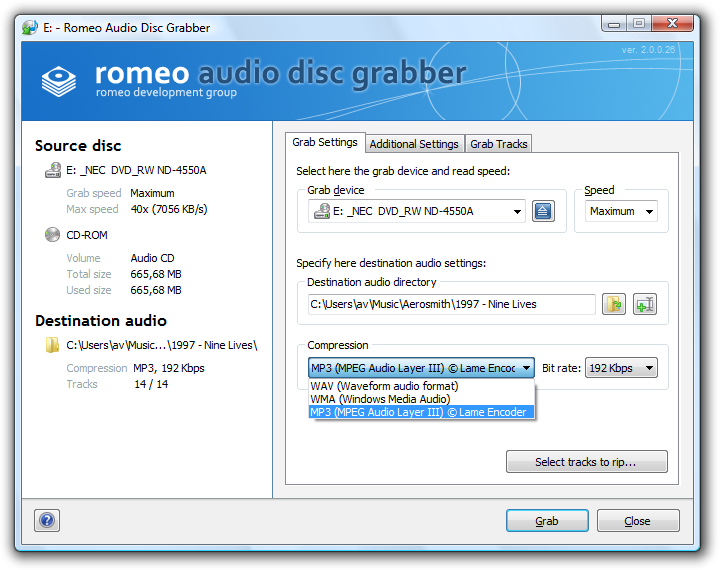Click the app icon in the title bar
This screenshot has width=720, height=570.
(x=30, y=28)
